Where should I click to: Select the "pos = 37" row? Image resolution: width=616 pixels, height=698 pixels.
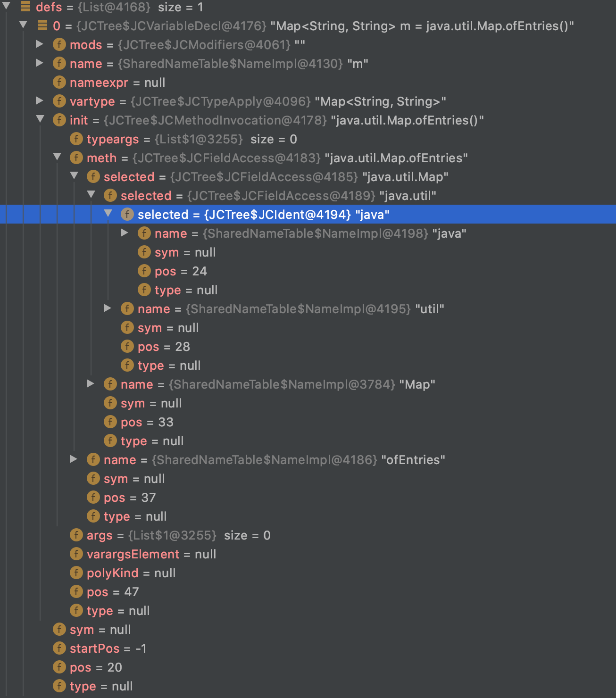[308, 497]
